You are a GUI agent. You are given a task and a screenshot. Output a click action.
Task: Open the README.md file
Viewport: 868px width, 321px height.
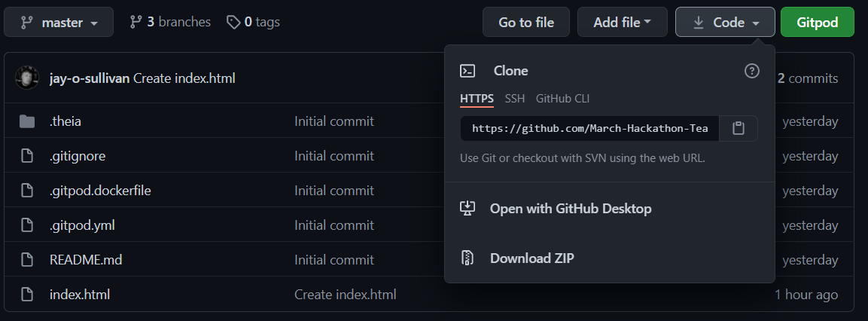pos(86,260)
